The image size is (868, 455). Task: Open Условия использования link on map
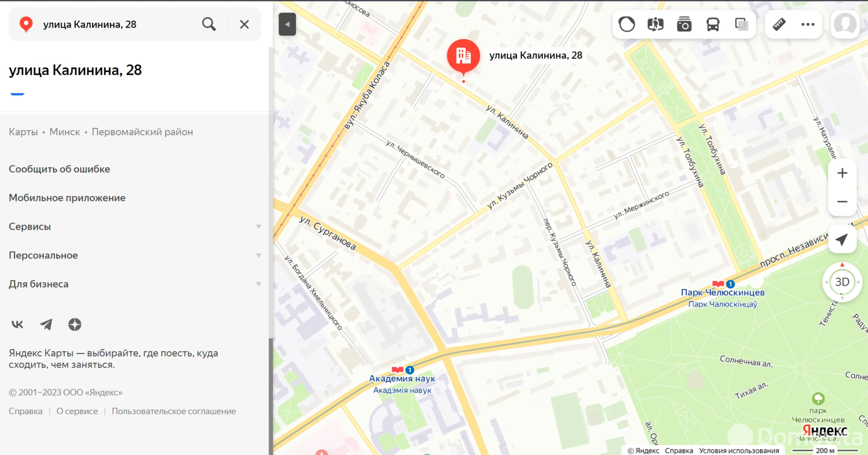[x=739, y=451]
